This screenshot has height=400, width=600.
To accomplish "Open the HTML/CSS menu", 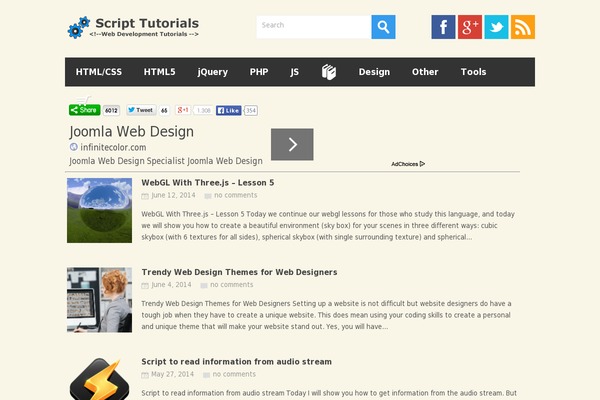I will 99,72.
